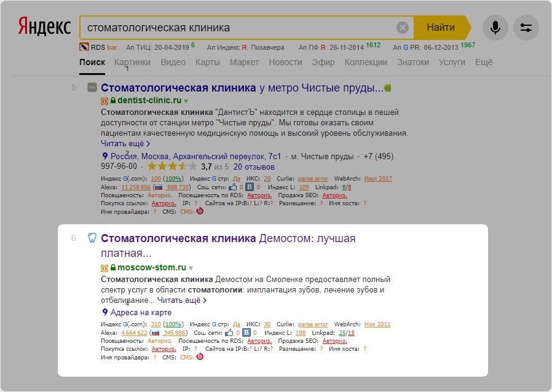Viewport: 552px width, 392px height.
Task: Click ИКС value 30
Action: [267, 324]
